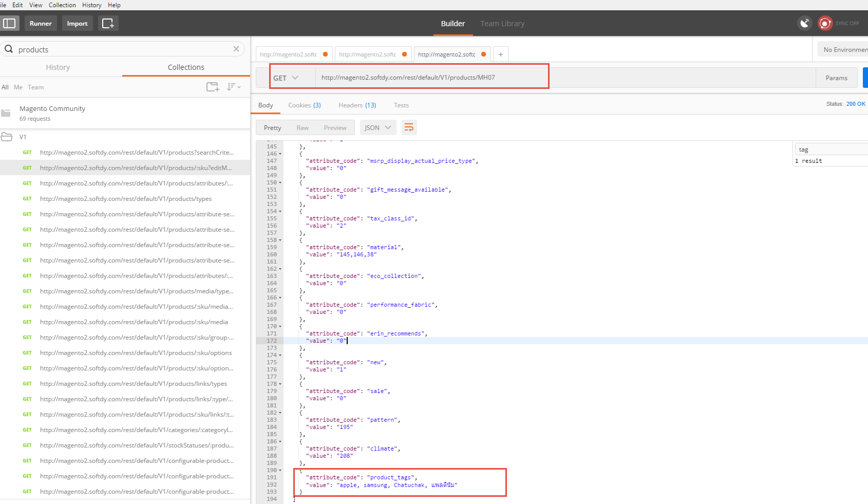Open the categories/:categoryI... request
This screenshot has height=504, width=868.
point(125,430)
